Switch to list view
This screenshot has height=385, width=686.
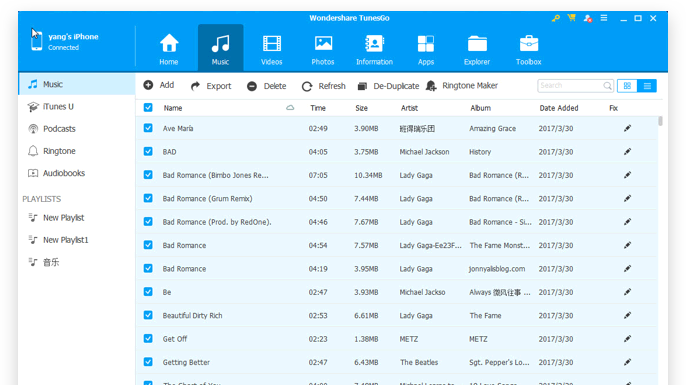click(x=647, y=86)
